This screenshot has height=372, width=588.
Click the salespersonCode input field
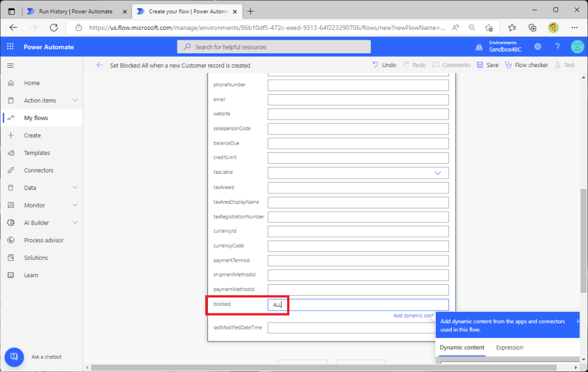[x=358, y=129]
